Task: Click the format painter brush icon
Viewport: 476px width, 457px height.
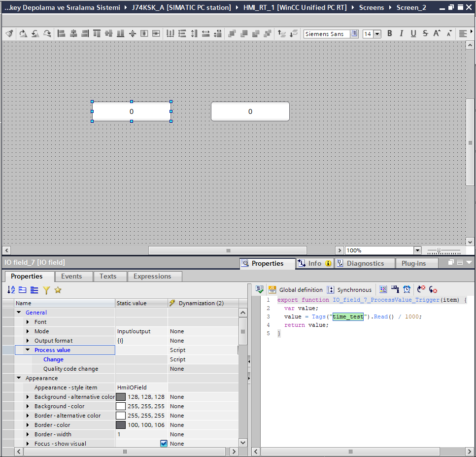Action: 9,34
